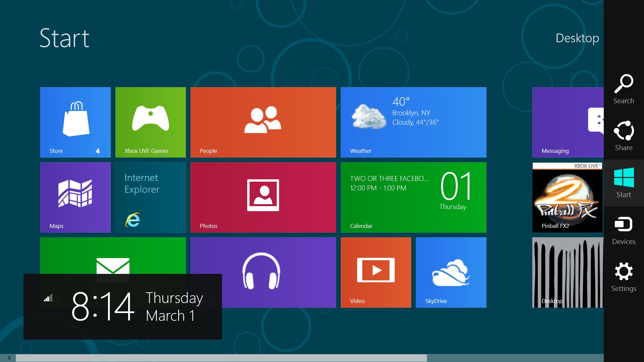644x362 pixels.
Task: Open the SkyDrive tile
Action: pyautogui.click(x=451, y=272)
